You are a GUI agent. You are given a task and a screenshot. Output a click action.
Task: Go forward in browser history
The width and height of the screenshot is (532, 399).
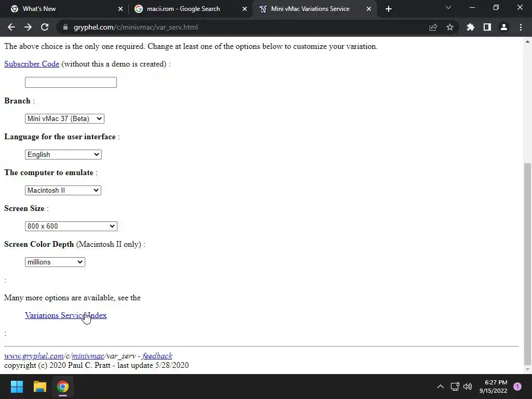(28, 27)
